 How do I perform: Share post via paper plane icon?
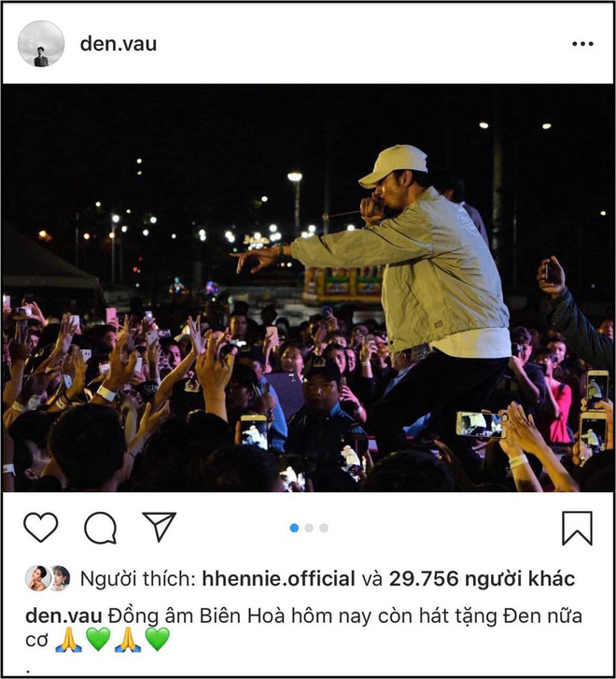[159, 526]
